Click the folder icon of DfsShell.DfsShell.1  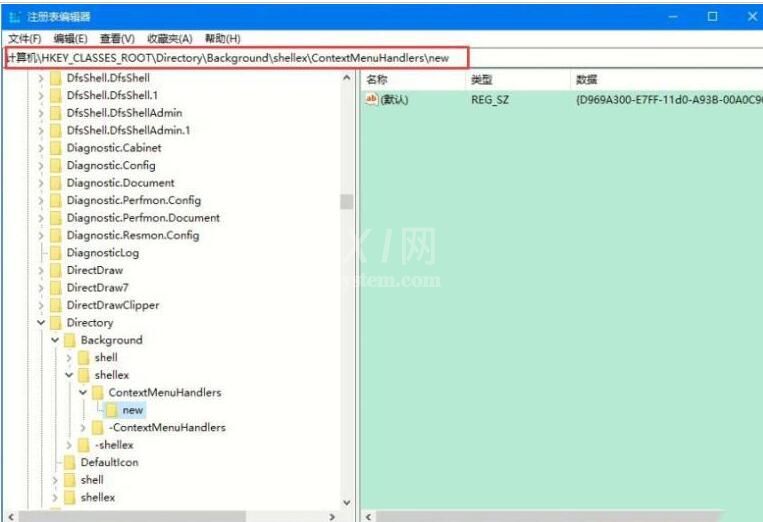[56, 95]
